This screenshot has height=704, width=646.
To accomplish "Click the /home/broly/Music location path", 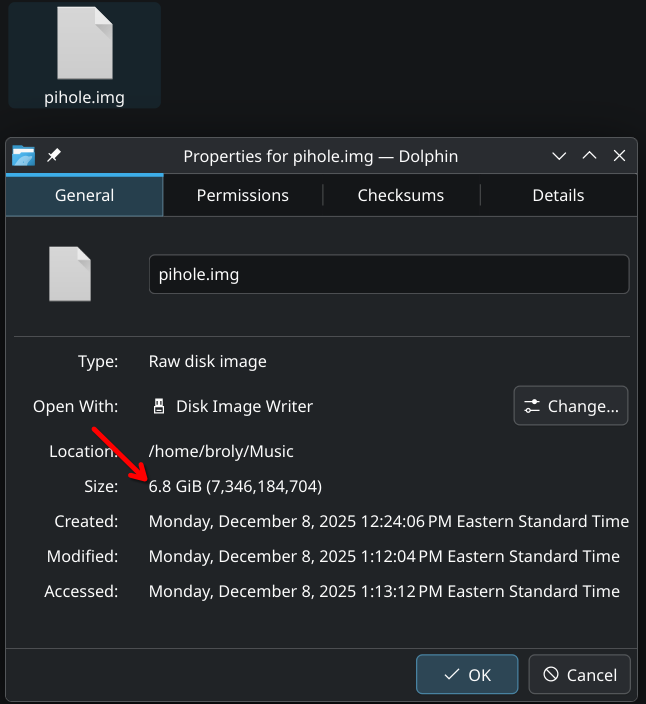I will [221, 451].
